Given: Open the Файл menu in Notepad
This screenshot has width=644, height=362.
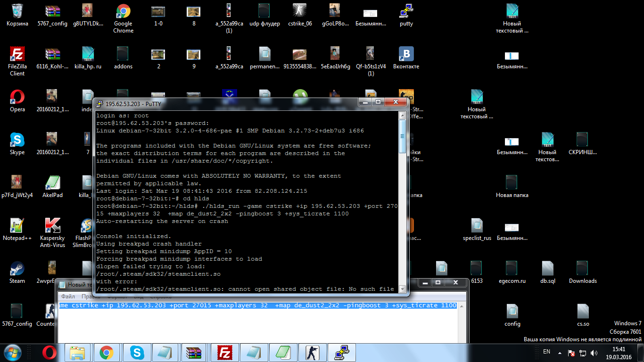Looking at the screenshot, I should 68,297.
